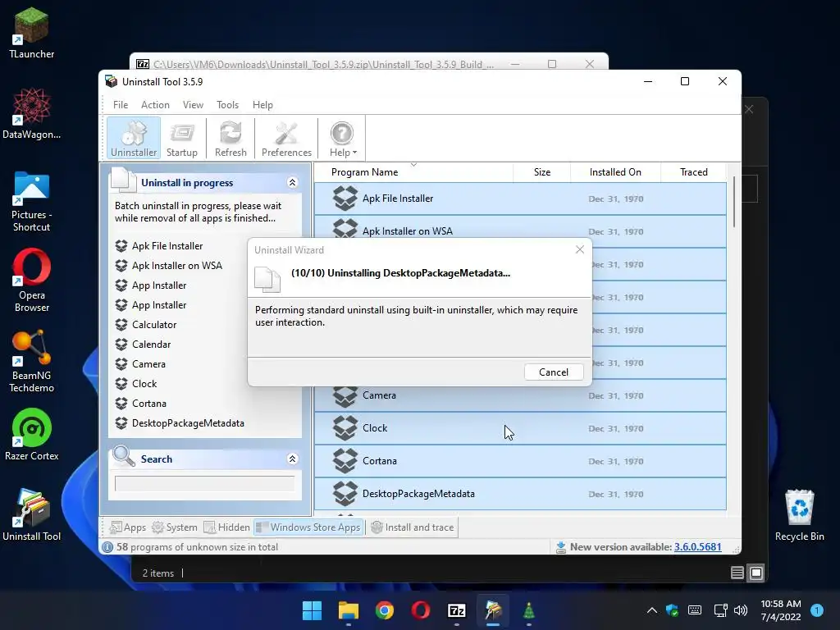This screenshot has width=840, height=630.
Task: Click the status bar info icon
Action: [107, 547]
